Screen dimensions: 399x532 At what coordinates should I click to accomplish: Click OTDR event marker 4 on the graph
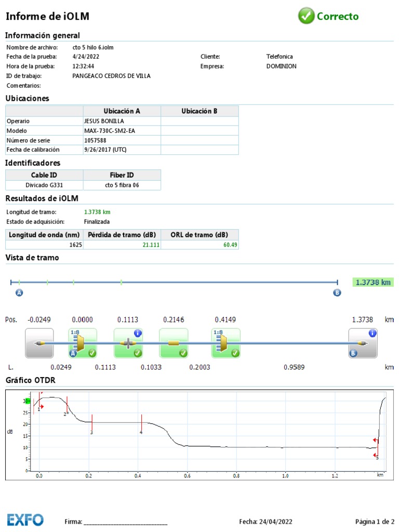click(141, 424)
